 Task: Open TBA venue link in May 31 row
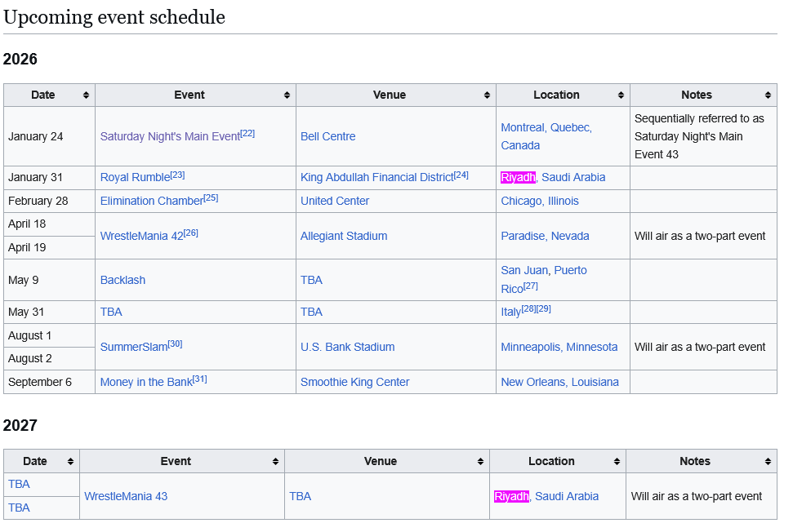pyautogui.click(x=311, y=313)
